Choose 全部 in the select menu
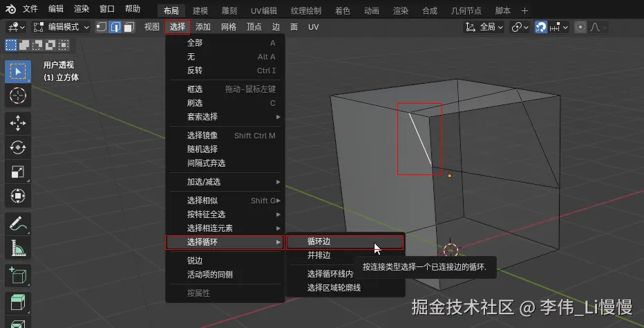 (x=225, y=43)
